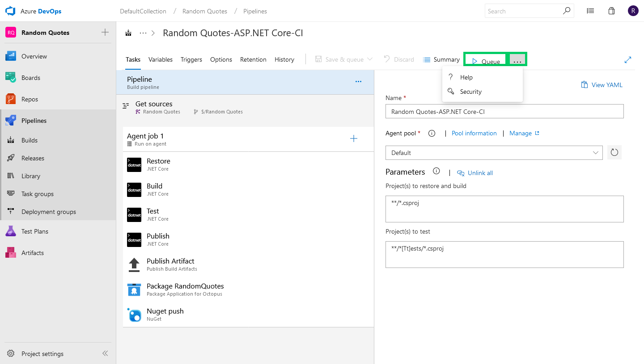Click the View YAML link

pos(602,85)
